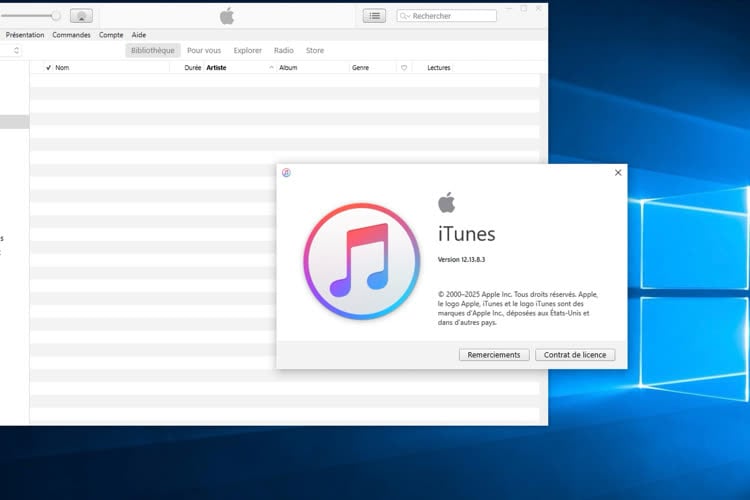Close the iTunes main window
This screenshot has width=750, height=500.
(539, 9)
